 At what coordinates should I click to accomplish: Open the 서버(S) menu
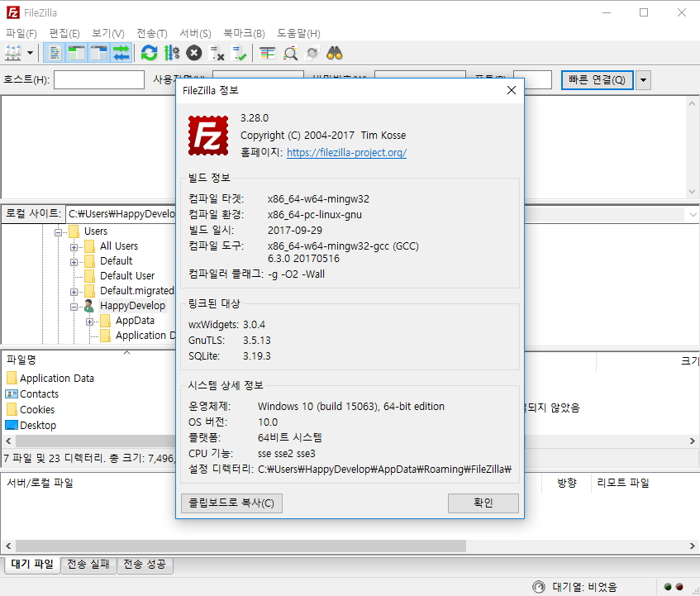[x=195, y=34]
